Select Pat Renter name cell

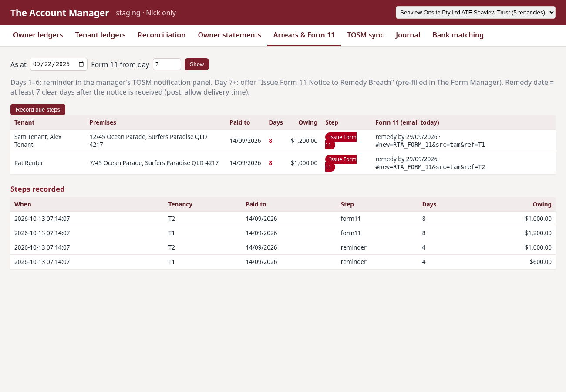tap(48, 163)
